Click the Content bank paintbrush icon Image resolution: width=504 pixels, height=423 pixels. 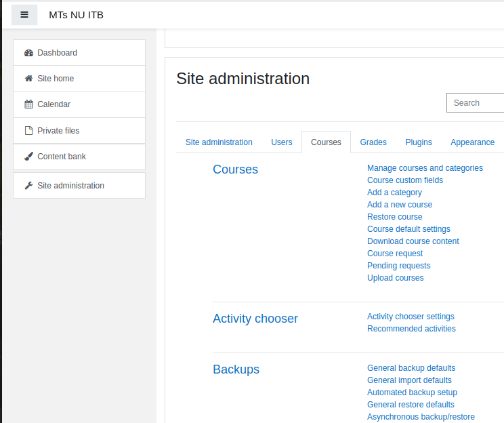[x=28, y=157]
